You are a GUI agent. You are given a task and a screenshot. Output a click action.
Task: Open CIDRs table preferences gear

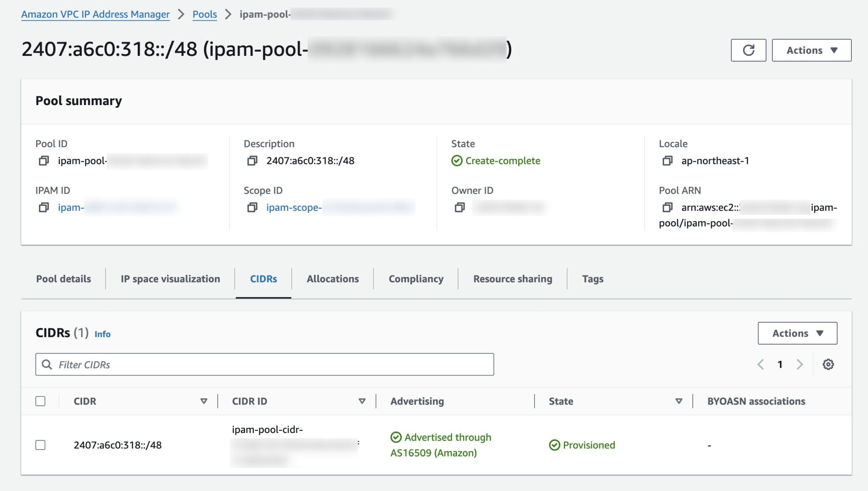pos(828,364)
